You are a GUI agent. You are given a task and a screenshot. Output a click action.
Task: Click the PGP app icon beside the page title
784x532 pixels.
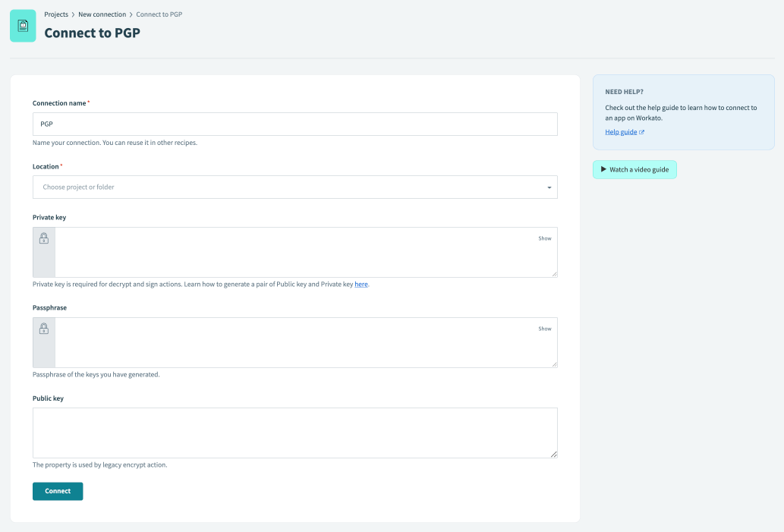pos(23,26)
